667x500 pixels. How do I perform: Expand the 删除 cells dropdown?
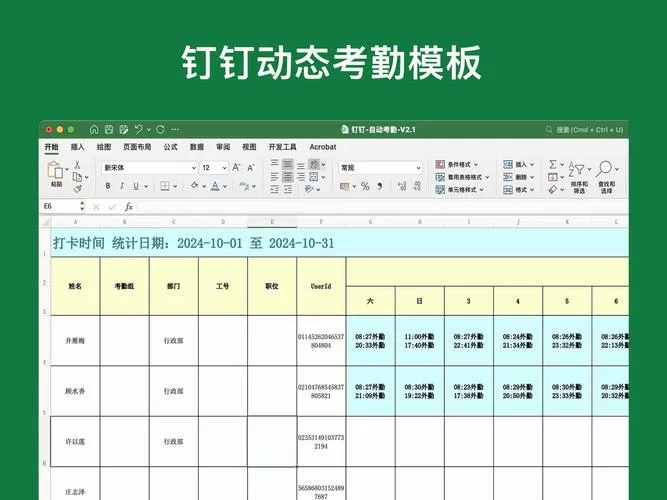click(519, 177)
